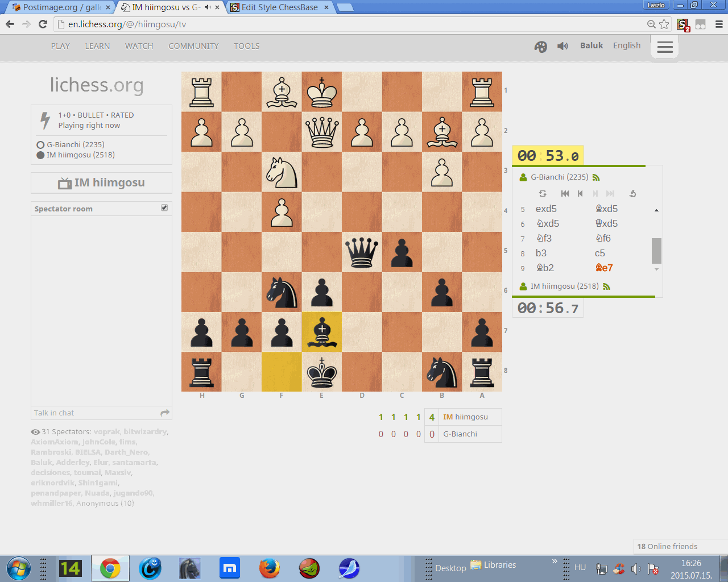Click the flip board icon above move list
This screenshot has width=728, height=582.
click(x=543, y=193)
